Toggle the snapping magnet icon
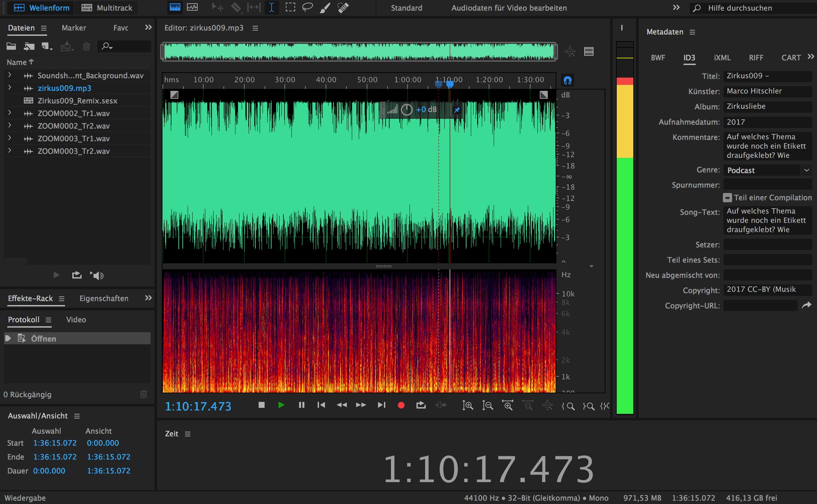Screen dimensions: 817x504 pos(567,80)
